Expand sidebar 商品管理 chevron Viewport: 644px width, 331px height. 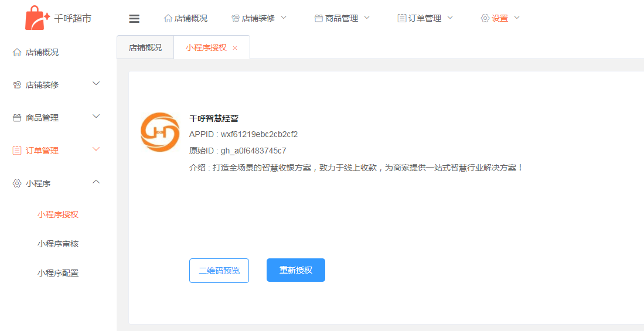point(96,117)
